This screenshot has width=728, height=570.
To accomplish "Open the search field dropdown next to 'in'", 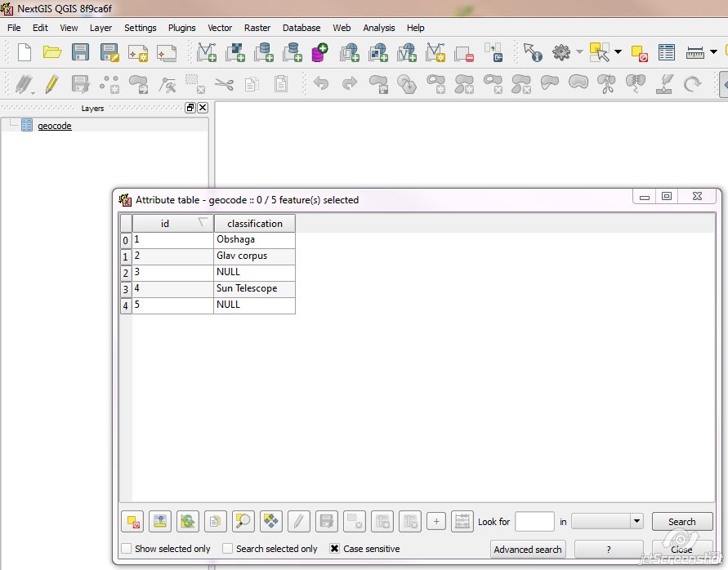I will 608,521.
